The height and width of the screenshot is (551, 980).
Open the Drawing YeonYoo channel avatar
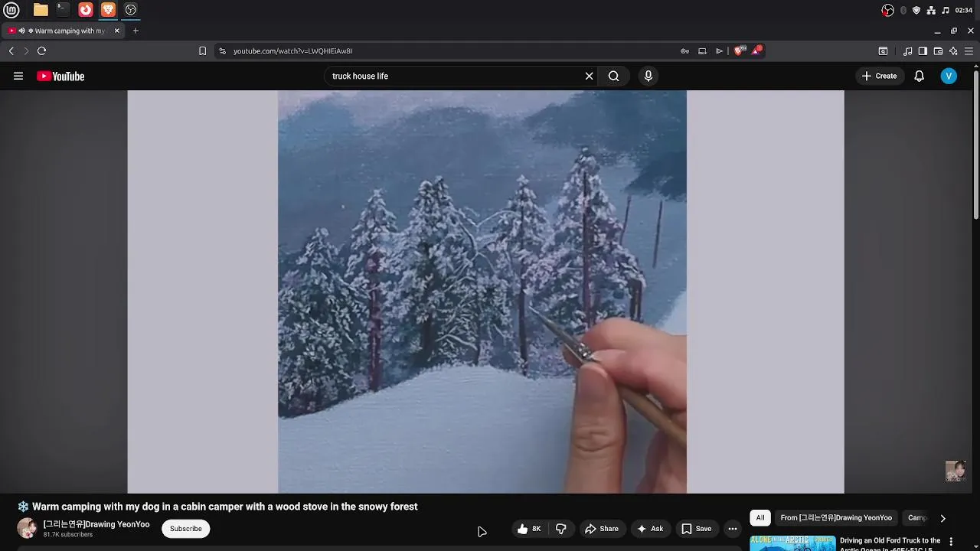click(27, 528)
